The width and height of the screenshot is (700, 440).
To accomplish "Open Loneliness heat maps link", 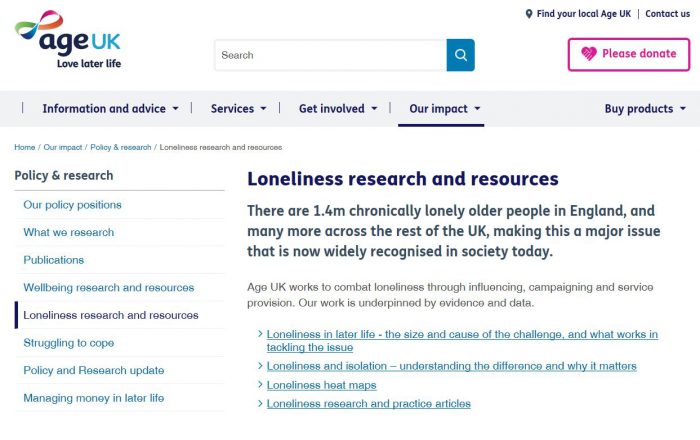I will [321, 385].
